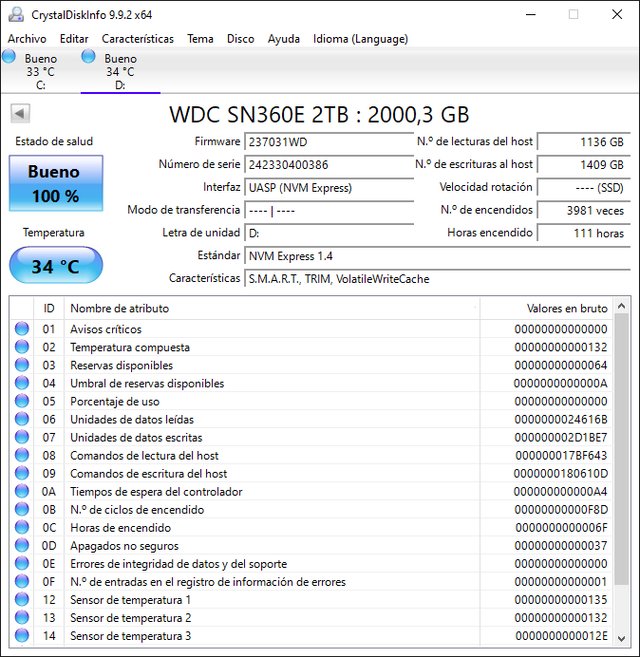Click the blue status circle for drive C:

coord(9,56)
